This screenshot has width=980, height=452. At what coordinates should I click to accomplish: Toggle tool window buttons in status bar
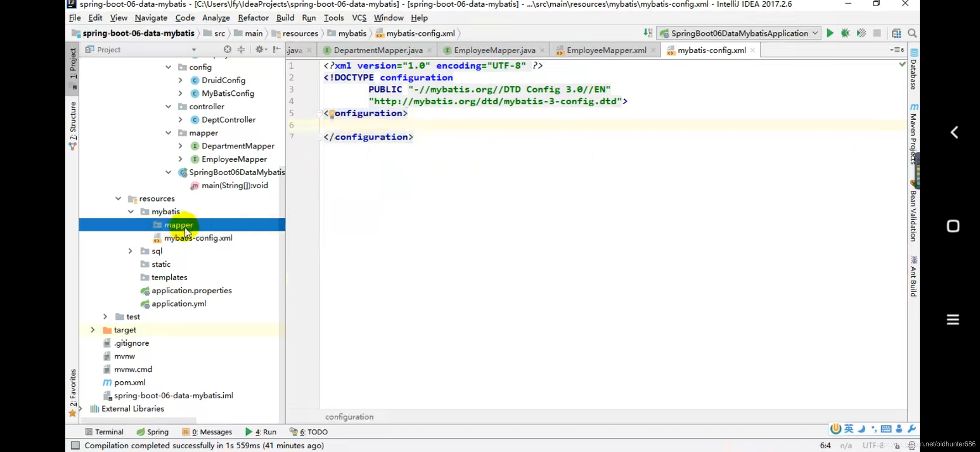[75, 445]
